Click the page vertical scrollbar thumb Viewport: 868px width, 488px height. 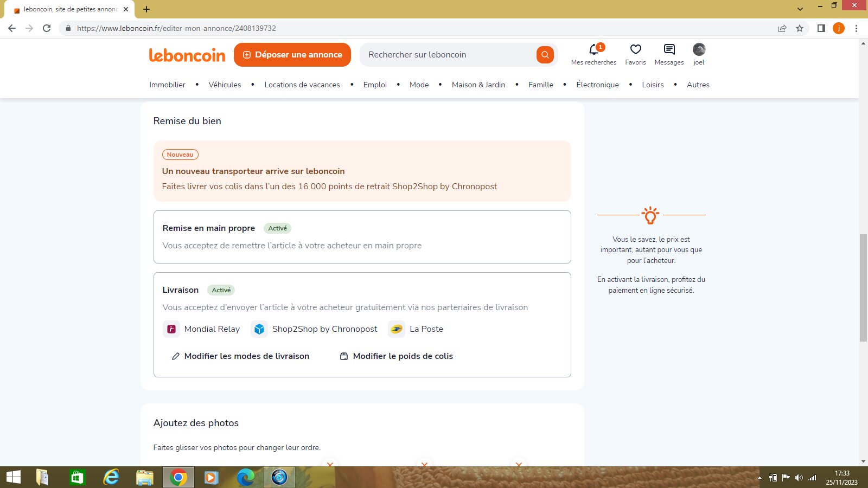(x=863, y=287)
